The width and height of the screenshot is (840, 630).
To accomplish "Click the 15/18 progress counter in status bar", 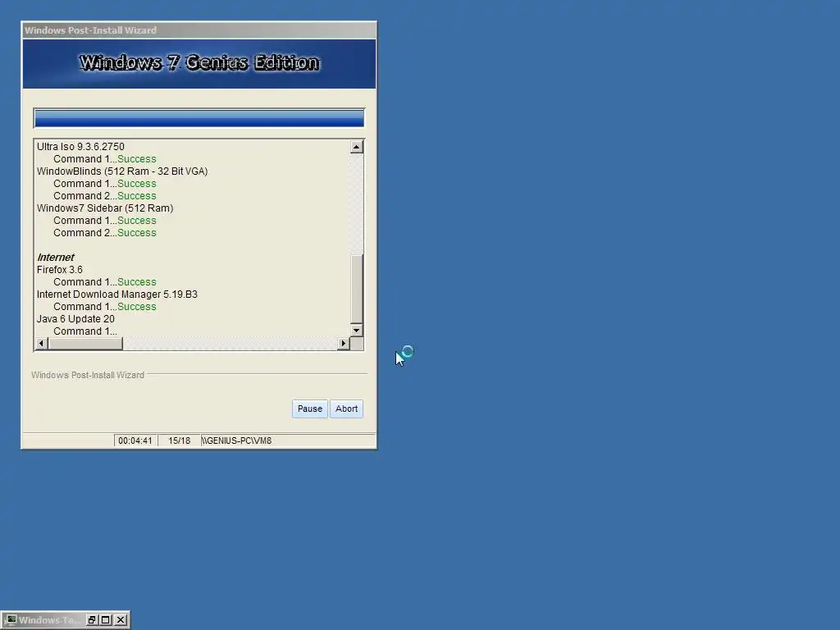I will (179, 441).
